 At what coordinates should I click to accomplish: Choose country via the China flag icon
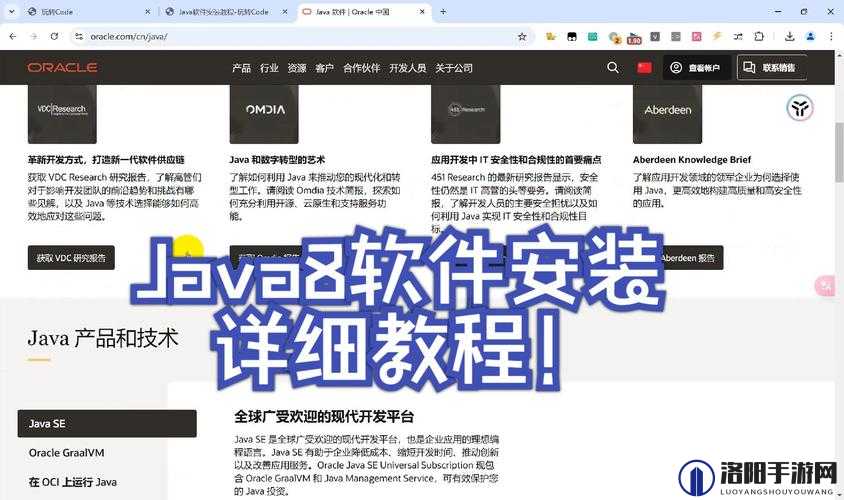pyautogui.click(x=644, y=67)
